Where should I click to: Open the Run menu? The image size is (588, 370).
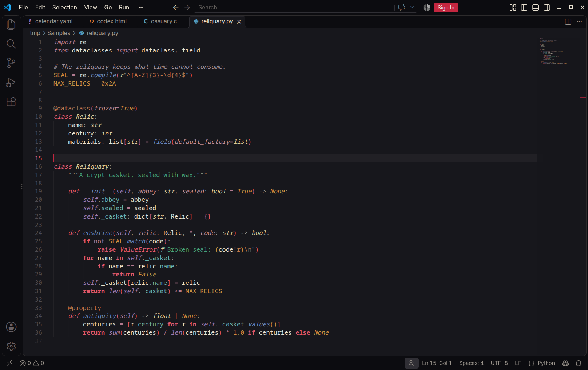pos(124,8)
